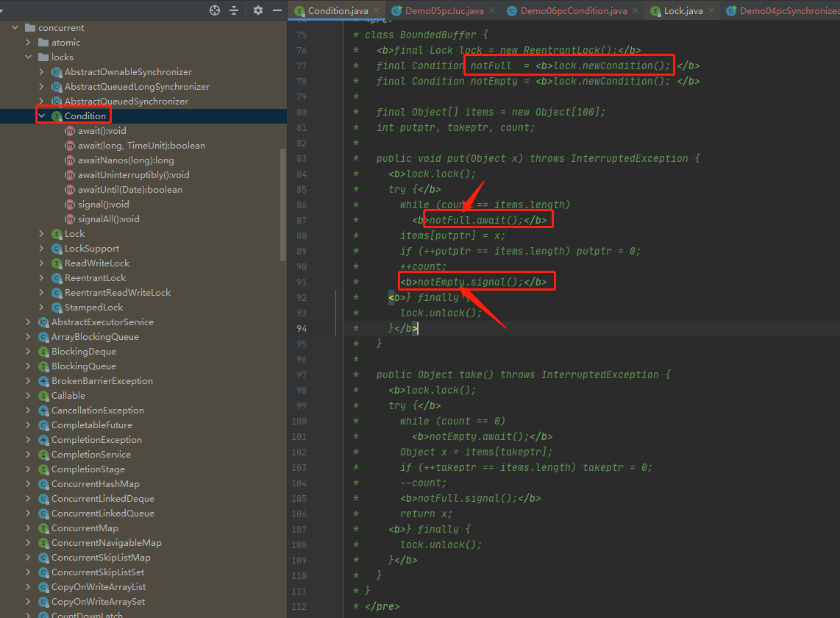
Task: Collapse the Condition interface node
Action: [x=41, y=116]
